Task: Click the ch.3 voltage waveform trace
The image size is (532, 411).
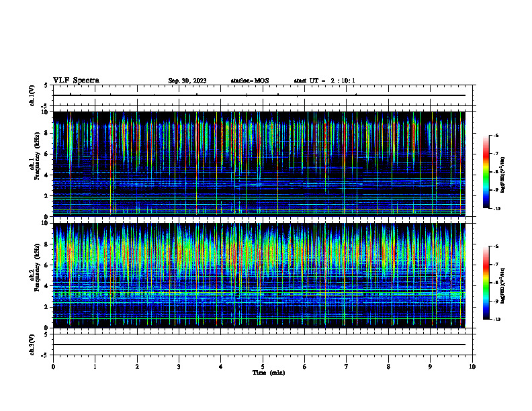Action: pos(259,345)
